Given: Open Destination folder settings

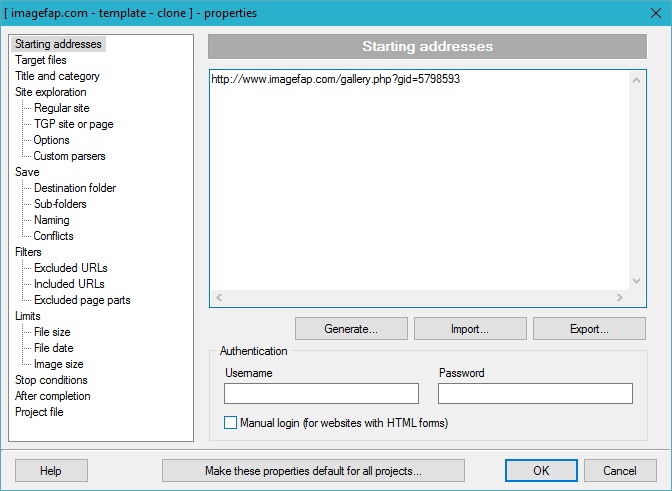Looking at the screenshot, I should [x=75, y=188].
